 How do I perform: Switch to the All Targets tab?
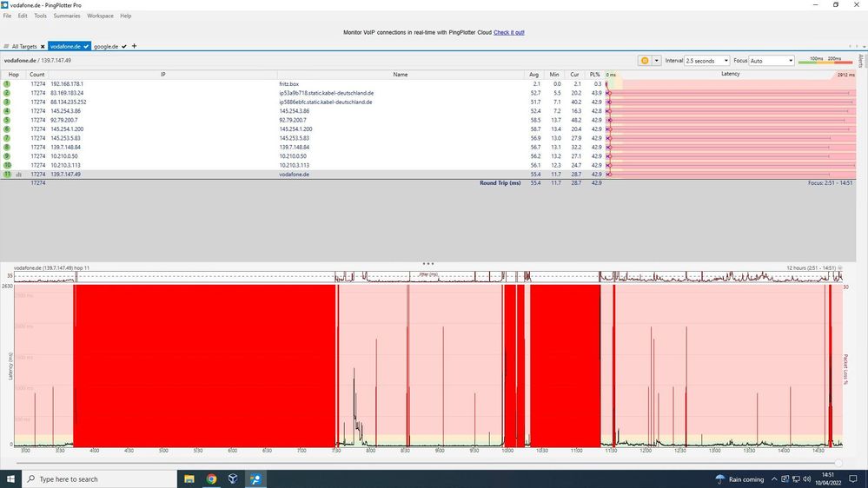point(24,47)
